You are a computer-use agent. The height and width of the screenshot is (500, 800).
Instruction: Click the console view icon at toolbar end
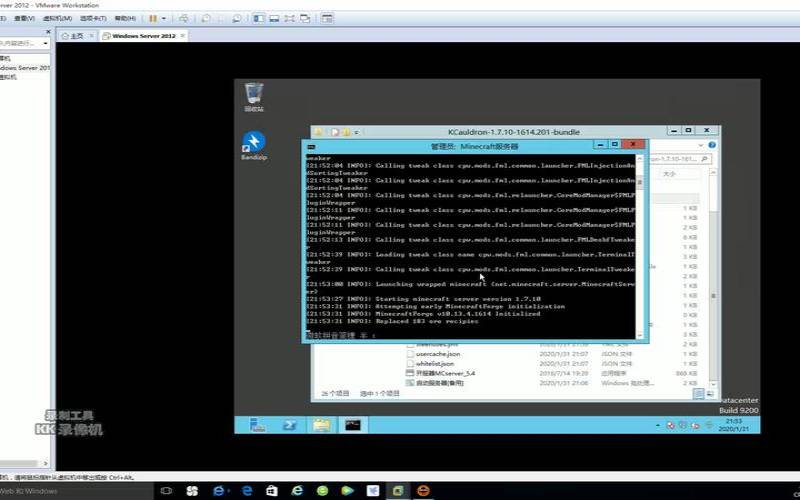point(327,18)
